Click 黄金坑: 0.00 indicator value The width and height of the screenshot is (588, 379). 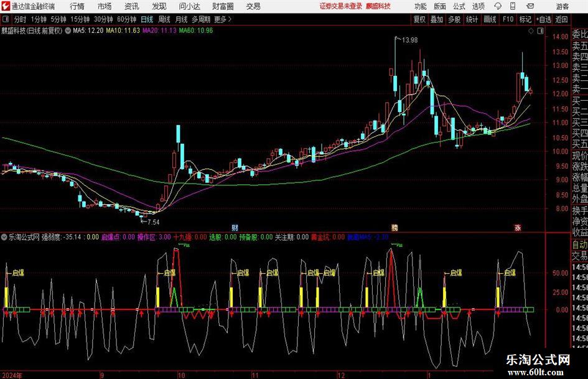click(328, 237)
